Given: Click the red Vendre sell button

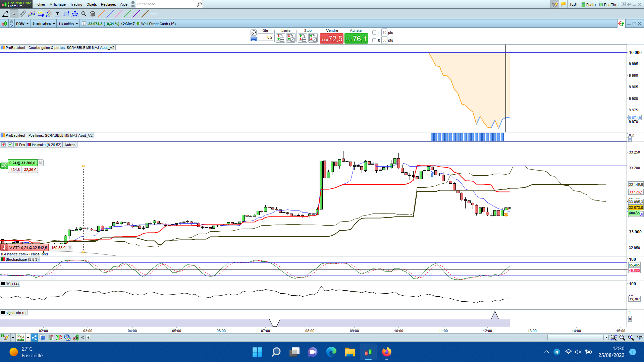Looking at the screenshot, I should coord(331,39).
